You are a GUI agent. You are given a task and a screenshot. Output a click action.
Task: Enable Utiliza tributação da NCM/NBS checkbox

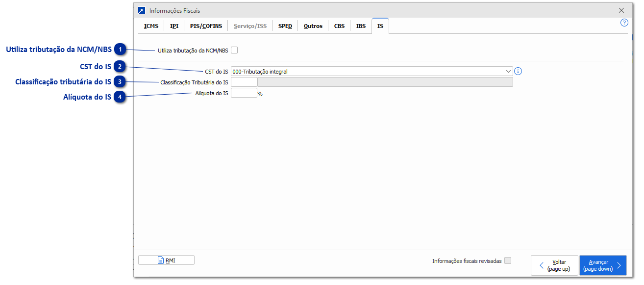(234, 50)
